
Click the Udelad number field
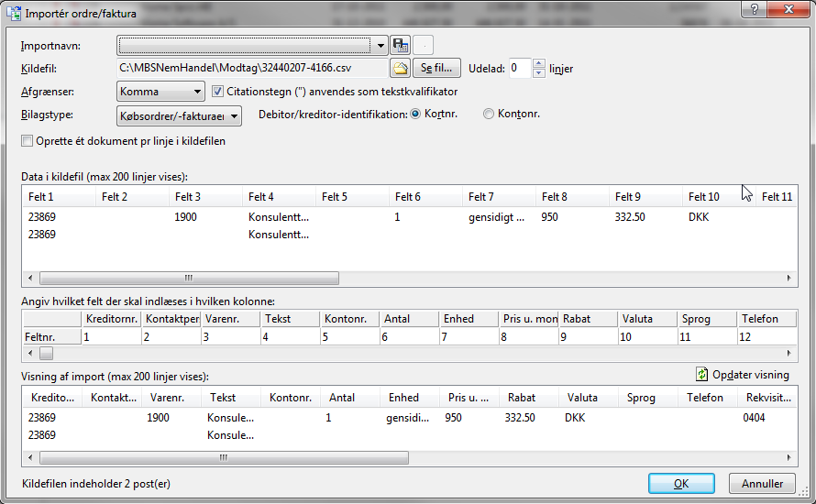(x=520, y=68)
